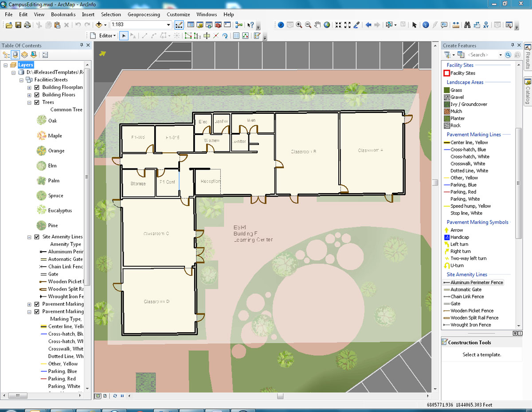532x412 pixels.
Task: Expand the Building Floorplan layer
Action: click(x=29, y=87)
